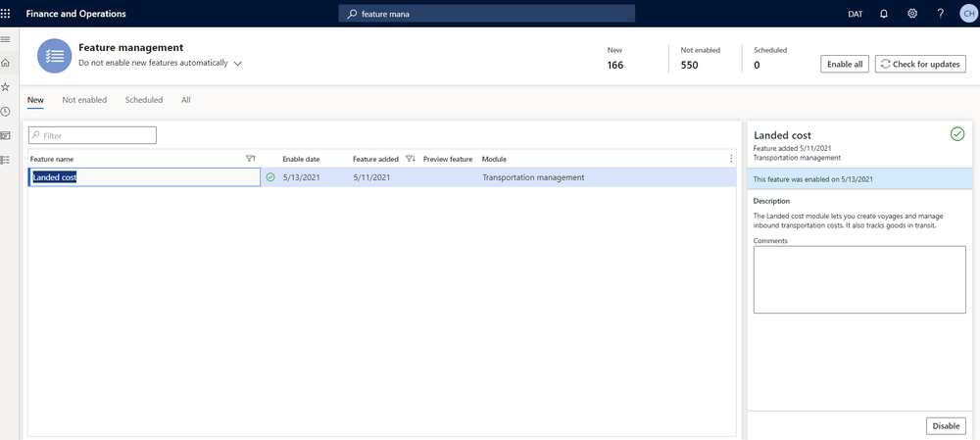Switch to the Not enabled tab
The height and width of the screenshot is (440, 980).
84,100
